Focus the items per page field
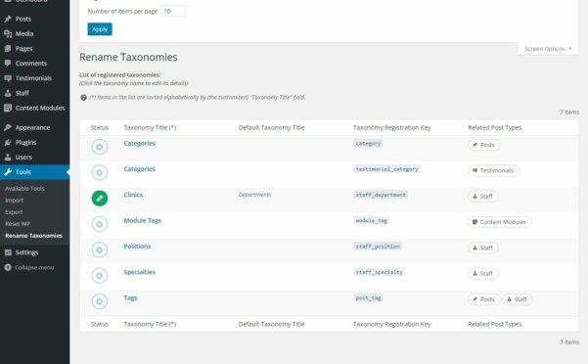This screenshot has height=364, width=588. [x=173, y=11]
